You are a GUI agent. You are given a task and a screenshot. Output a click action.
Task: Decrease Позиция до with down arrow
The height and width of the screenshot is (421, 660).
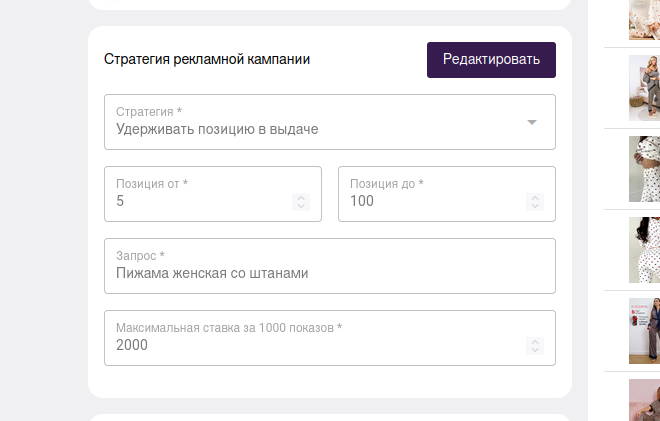coord(535,206)
